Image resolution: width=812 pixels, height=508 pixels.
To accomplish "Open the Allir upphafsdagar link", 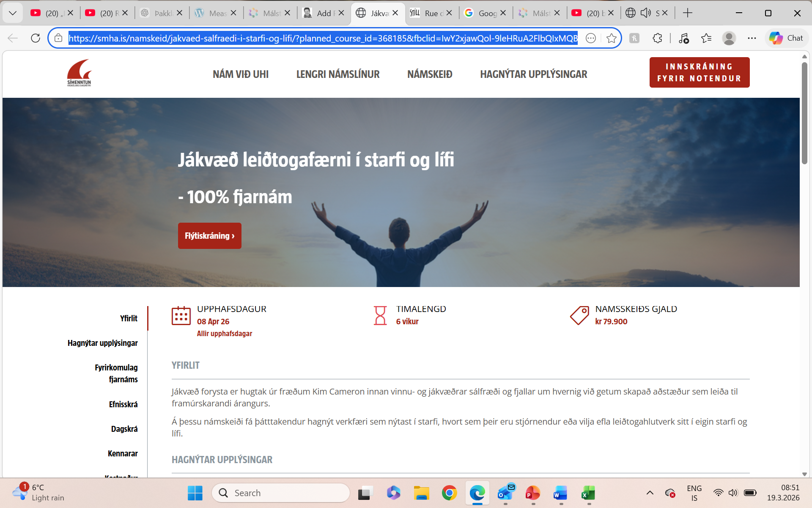I will point(224,334).
